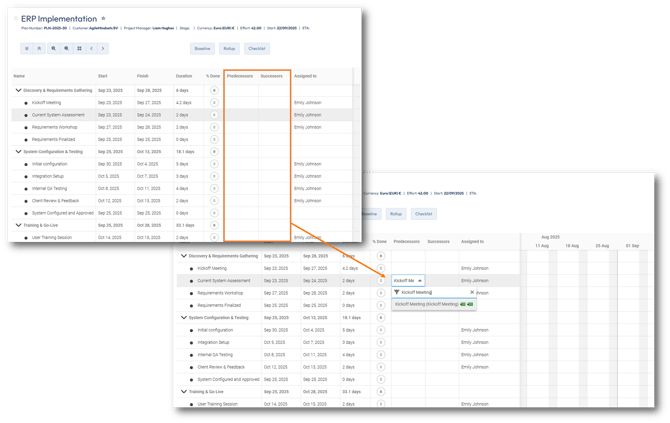Viewport: 670px width, 423px height.
Task: Click the zoom out magnifier icon
Action: [x=66, y=47]
